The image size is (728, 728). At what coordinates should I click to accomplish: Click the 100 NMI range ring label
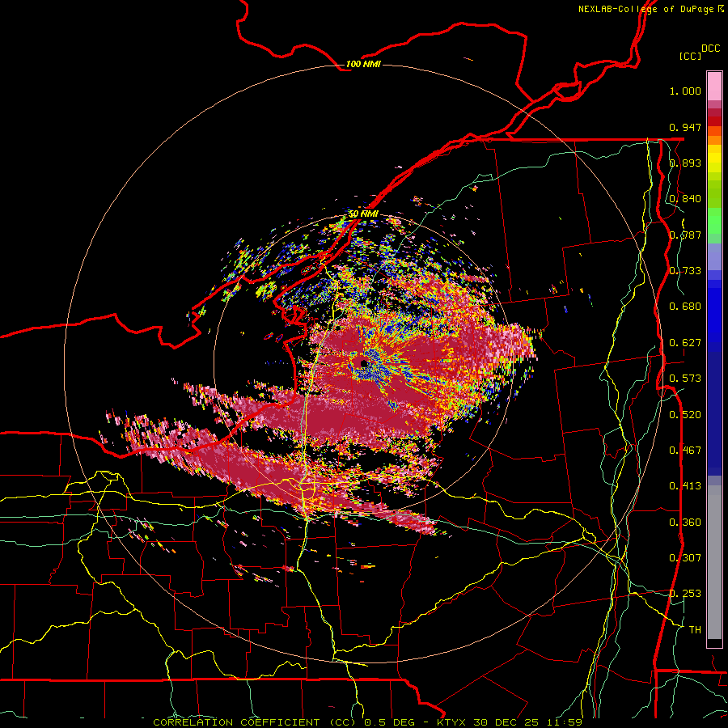point(363,64)
